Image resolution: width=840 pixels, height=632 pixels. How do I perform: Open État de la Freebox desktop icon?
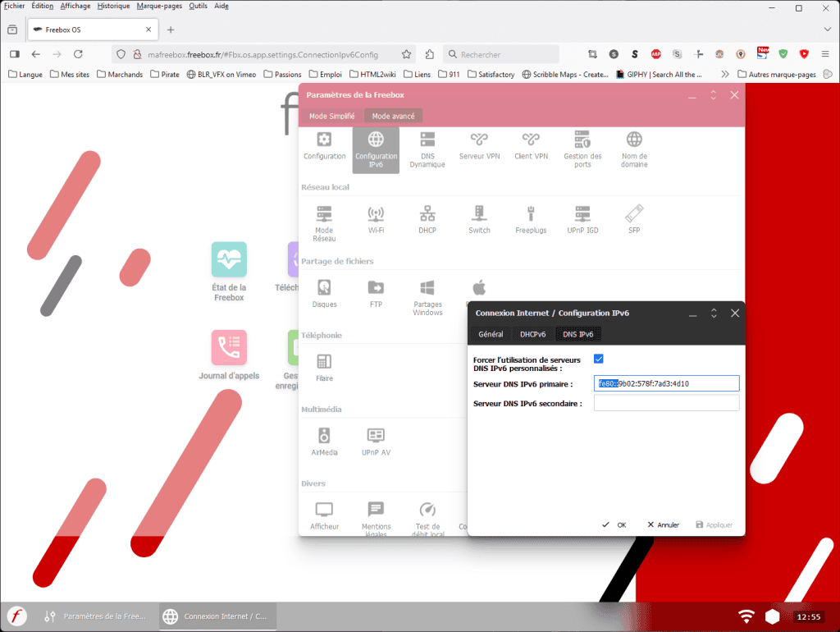(x=229, y=272)
